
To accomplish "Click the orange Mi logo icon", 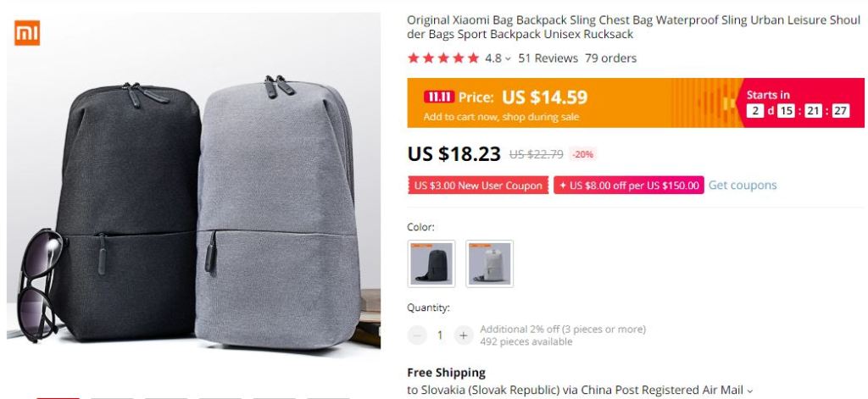I will tap(27, 33).
